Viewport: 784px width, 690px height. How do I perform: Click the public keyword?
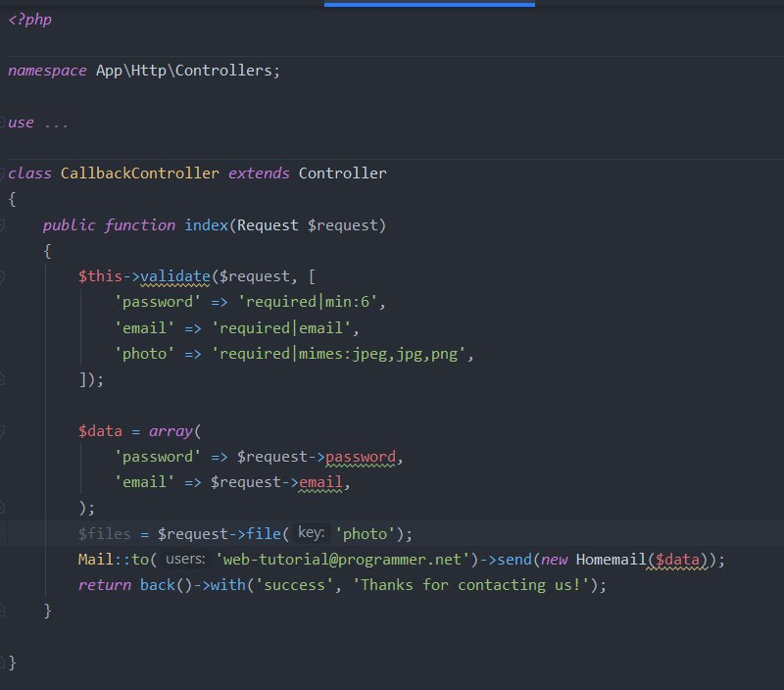click(x=69, y=225)
